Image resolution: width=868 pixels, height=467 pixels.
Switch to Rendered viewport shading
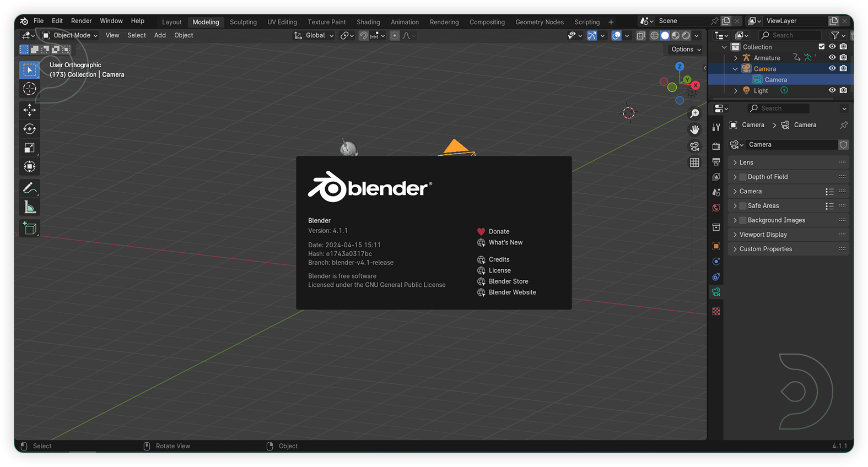[686, 35]
